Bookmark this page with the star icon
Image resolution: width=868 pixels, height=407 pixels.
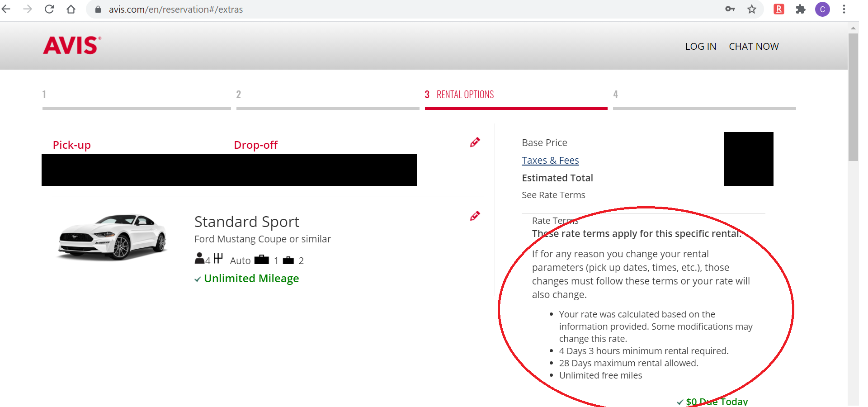point(751,9)
